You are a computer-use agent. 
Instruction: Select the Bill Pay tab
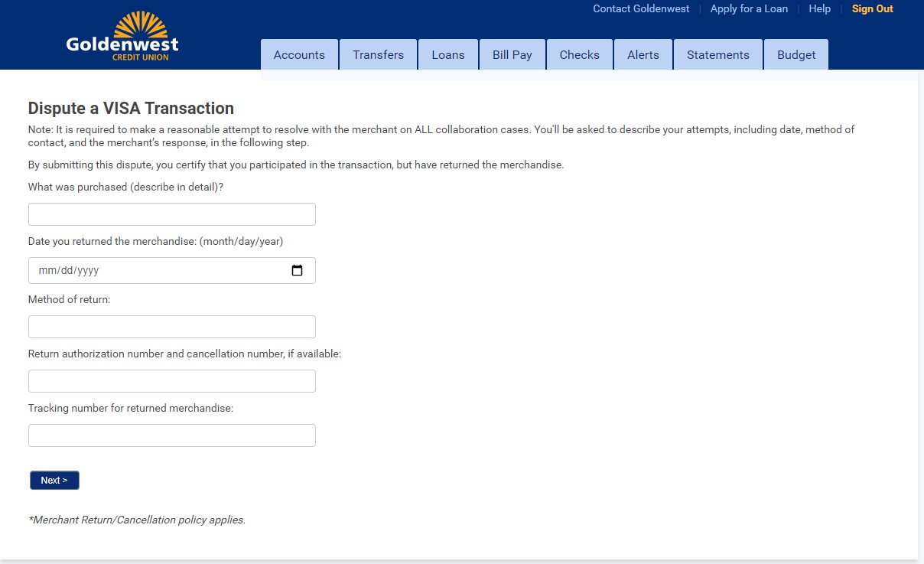tap(512, 55)
